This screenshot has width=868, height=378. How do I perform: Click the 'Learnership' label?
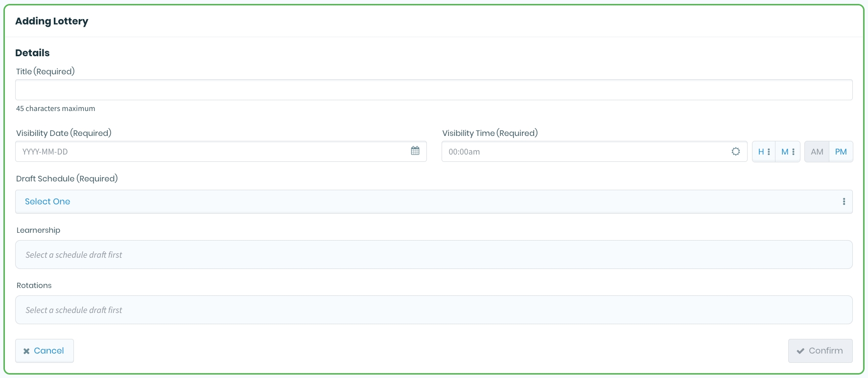(x=38, y=230)
